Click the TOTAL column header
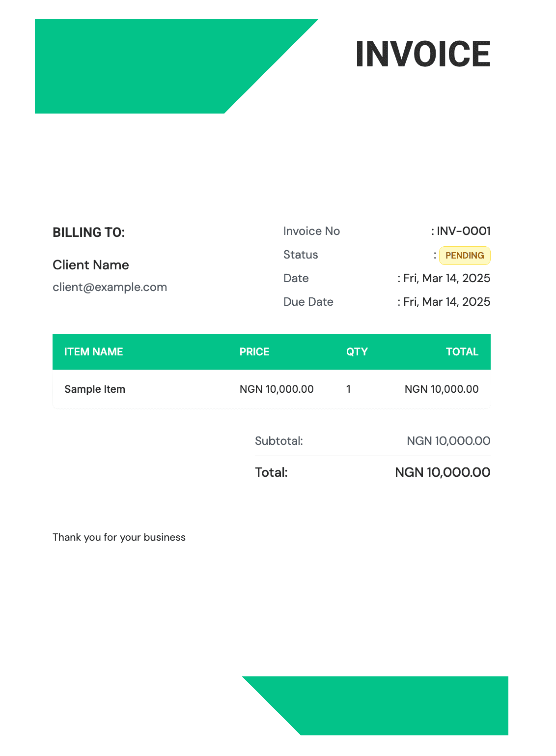Screen dimensions: 556x756 pos(462,352)
